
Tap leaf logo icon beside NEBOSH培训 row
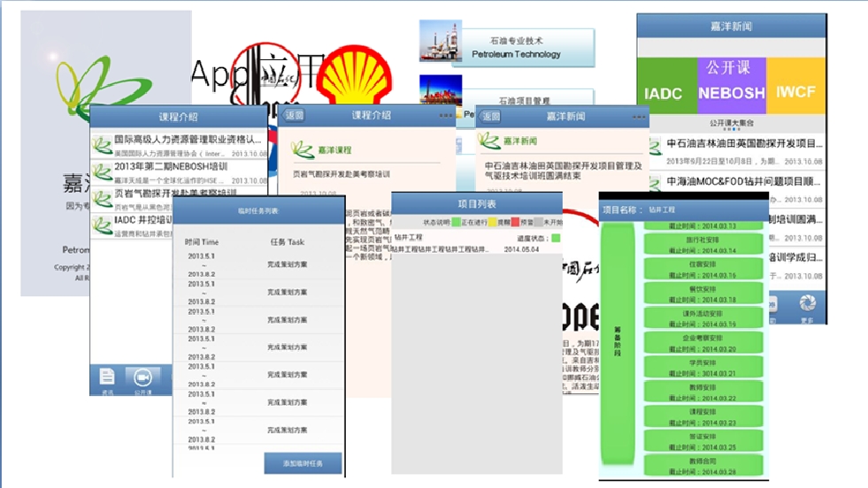tap(102, 172)
